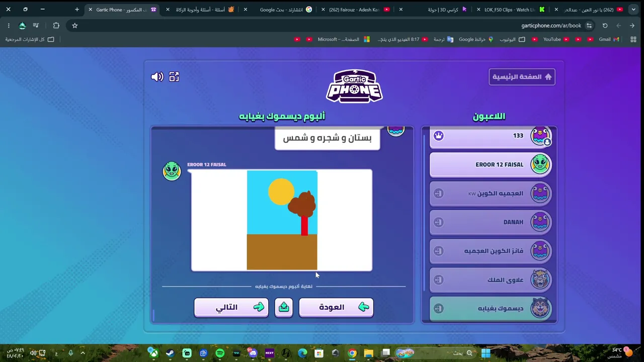Click avatar of player 133
This screenshot has width=644, height=362.
tap(540, 136)
